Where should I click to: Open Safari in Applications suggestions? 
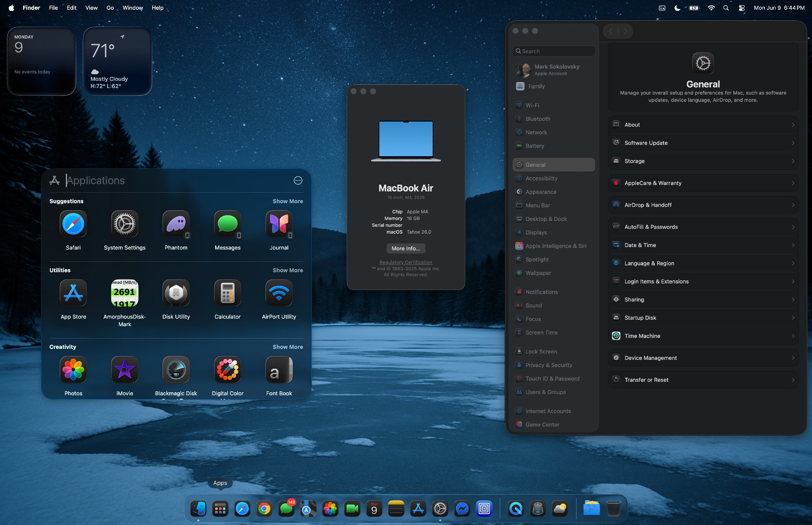point(73,224)
